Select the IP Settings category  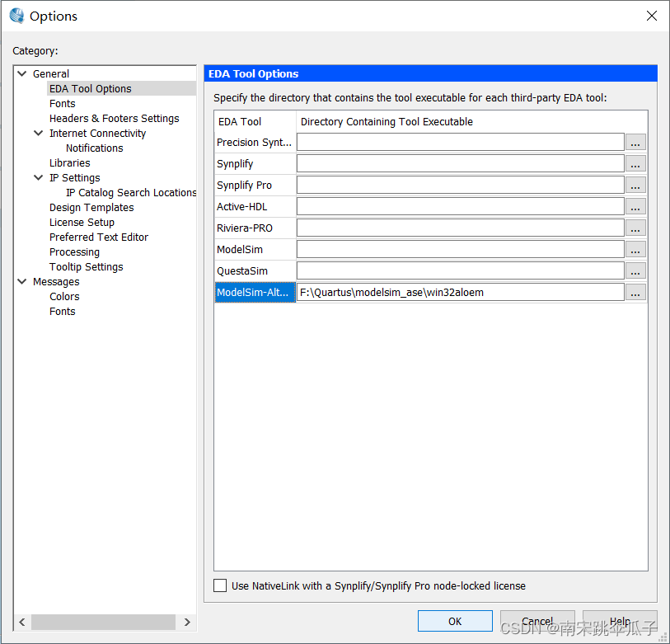(75, 177)
